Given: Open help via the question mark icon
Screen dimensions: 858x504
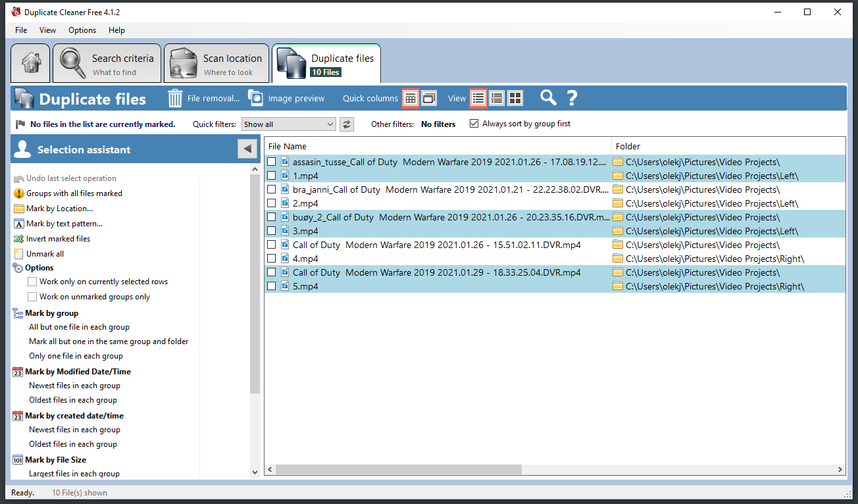Looking at the screenshot, I should point(572,98).
